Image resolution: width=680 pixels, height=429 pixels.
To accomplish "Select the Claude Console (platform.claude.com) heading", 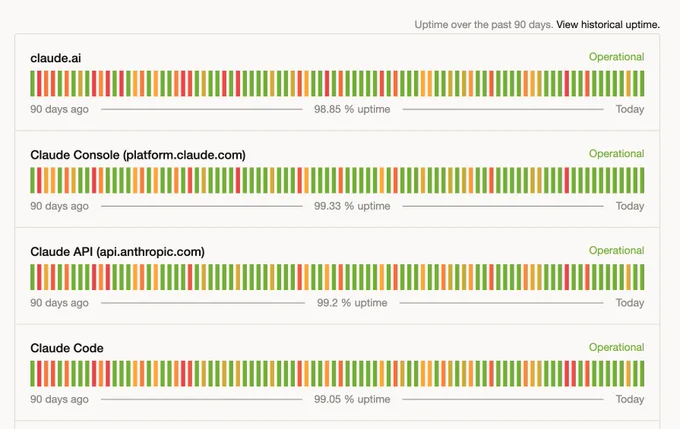I will [x=138, y=155].
